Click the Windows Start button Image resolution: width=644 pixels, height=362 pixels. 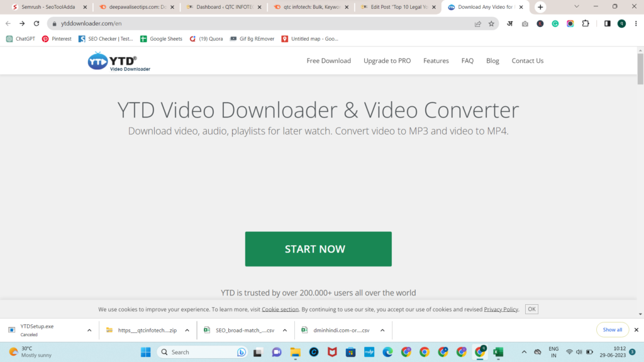pyautogui.click(x=146, y=352)
